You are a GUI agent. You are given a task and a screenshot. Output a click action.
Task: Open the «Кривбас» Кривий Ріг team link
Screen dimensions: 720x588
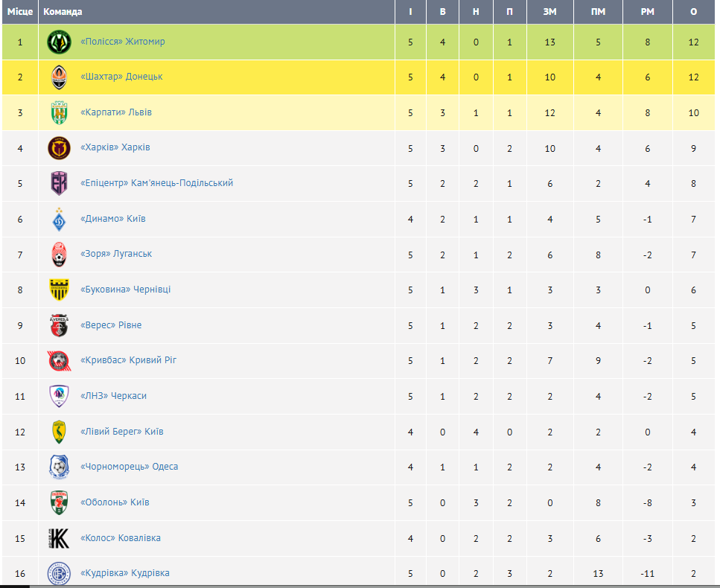coord(129,359)
